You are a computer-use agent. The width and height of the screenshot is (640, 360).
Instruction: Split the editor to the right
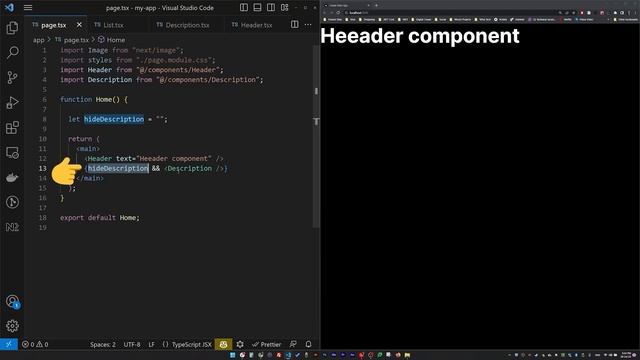[295, 24]
